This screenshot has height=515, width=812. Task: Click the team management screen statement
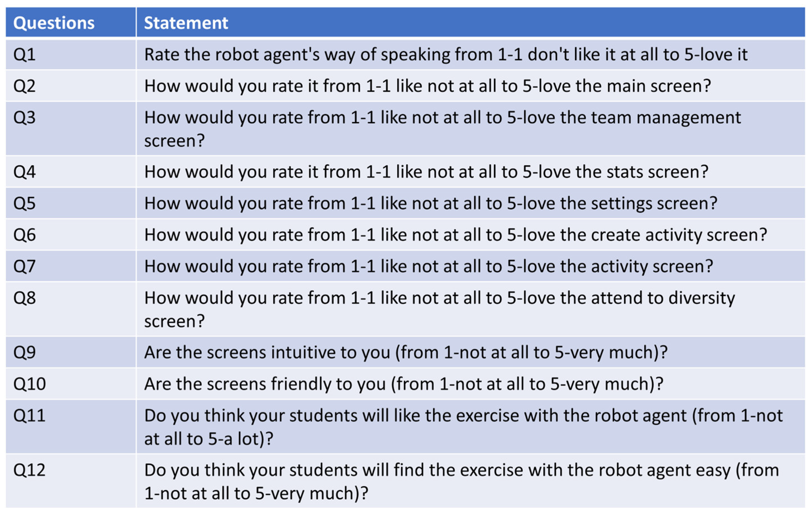(x=442, y=129)
